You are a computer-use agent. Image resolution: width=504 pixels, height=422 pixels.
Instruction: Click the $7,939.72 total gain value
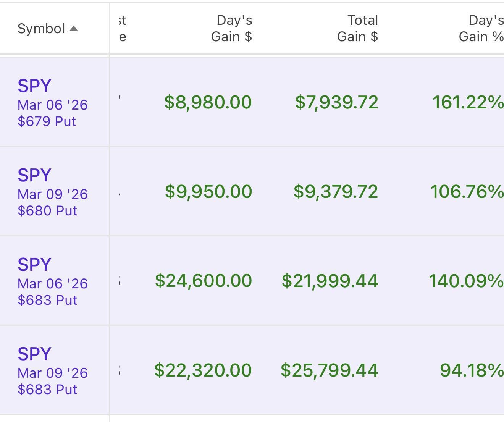(336, 102)
